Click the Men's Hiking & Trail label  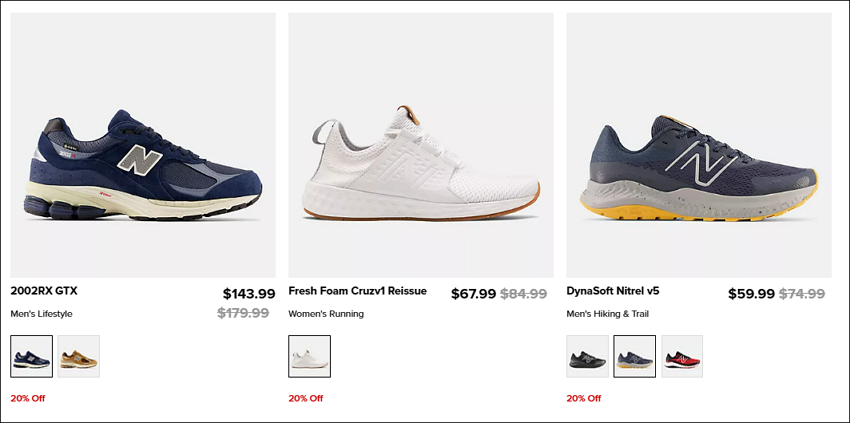click(x=608, y=314)
